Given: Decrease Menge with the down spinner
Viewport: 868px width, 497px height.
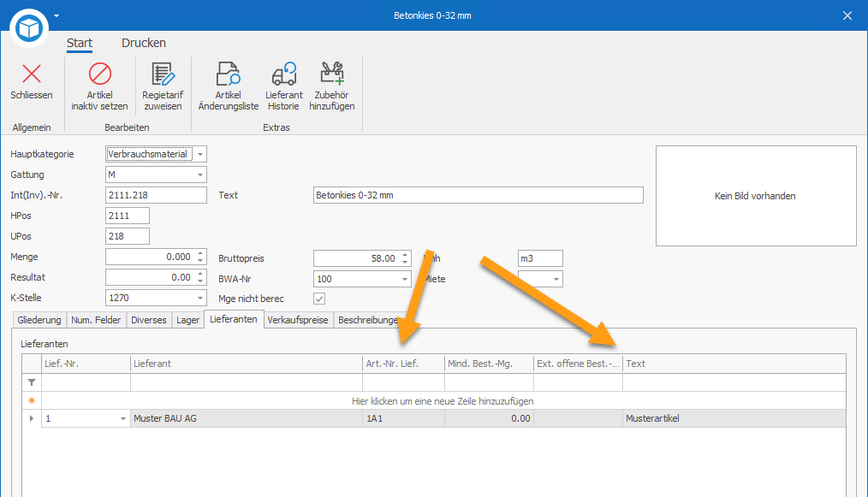Looking at the screenshot, I should (x=200, y=261).
